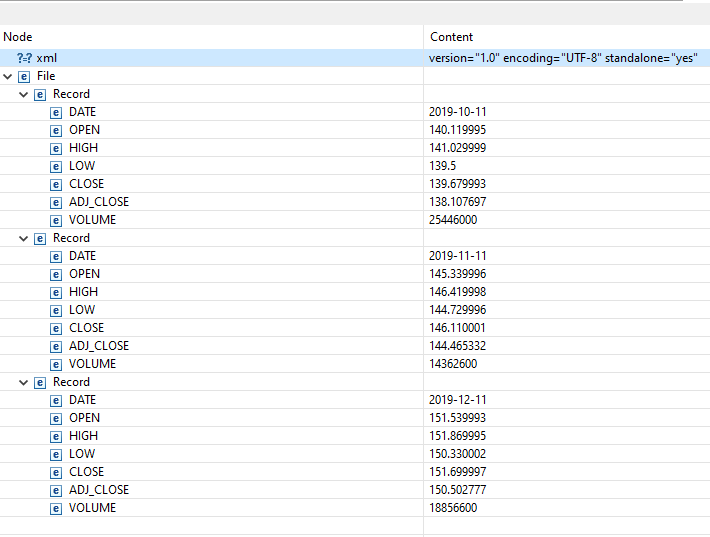Click the element icon of the ADJ_CLOSE 144.465332 row
This screenshot has width=710, height=537.
(x=56, y=346)
